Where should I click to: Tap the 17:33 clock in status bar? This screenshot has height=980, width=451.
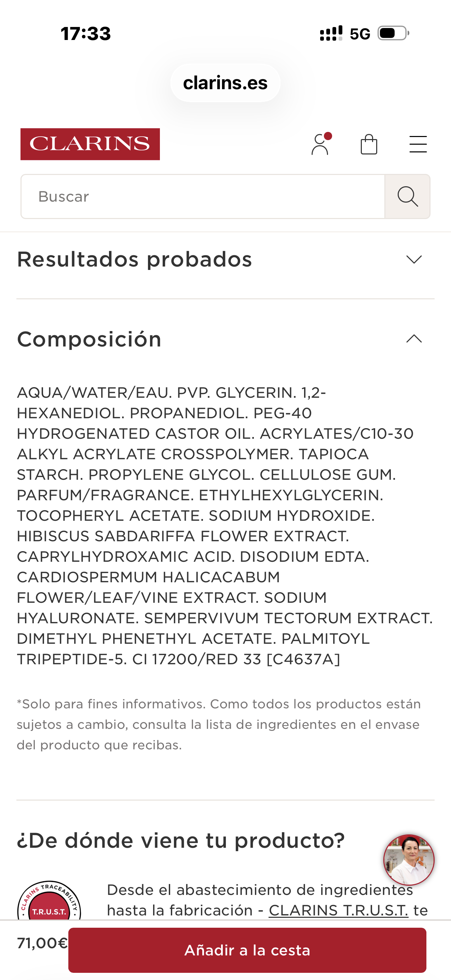point(86,33)
